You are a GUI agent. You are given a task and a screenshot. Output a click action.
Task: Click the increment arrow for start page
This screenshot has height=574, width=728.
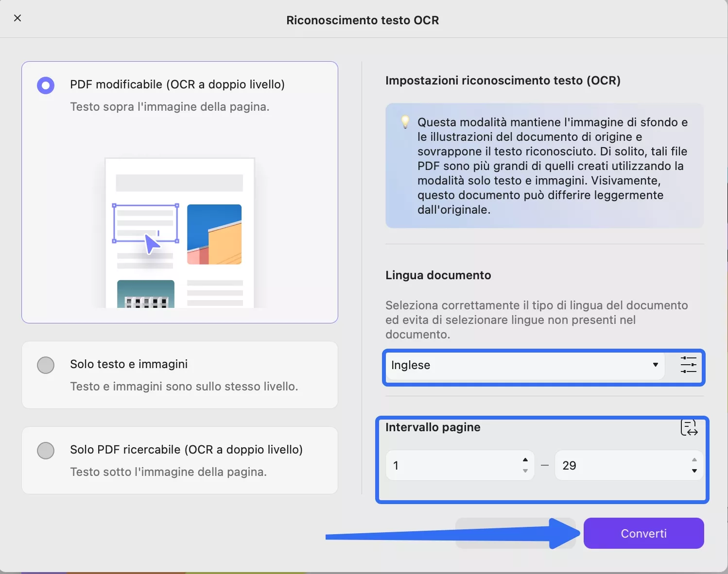point(525,460)
